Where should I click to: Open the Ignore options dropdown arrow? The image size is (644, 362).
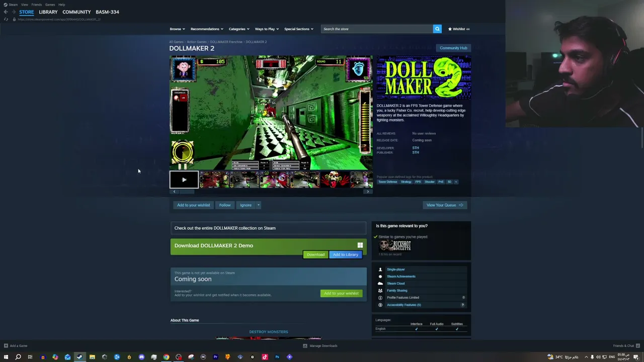(x=259, y=205)
